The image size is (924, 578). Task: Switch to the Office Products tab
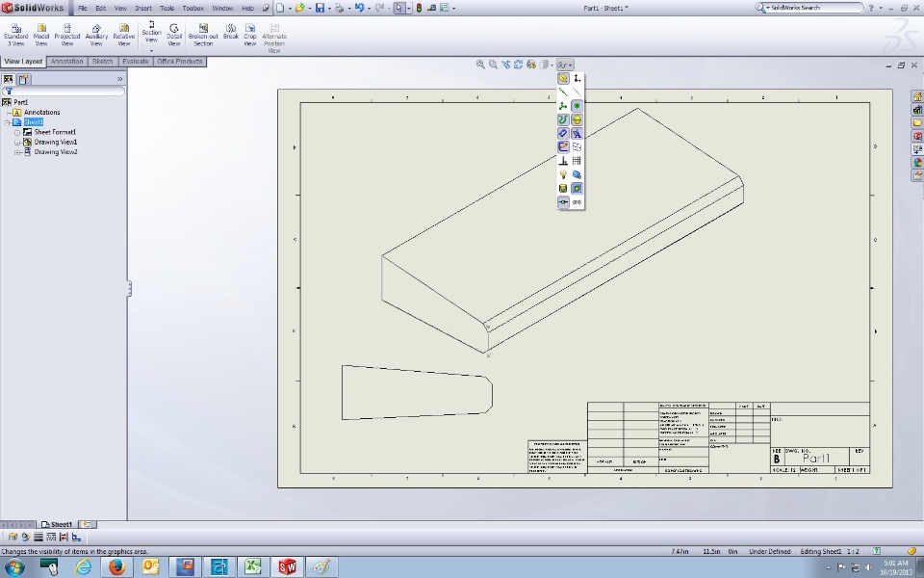(x=180, y=62)
